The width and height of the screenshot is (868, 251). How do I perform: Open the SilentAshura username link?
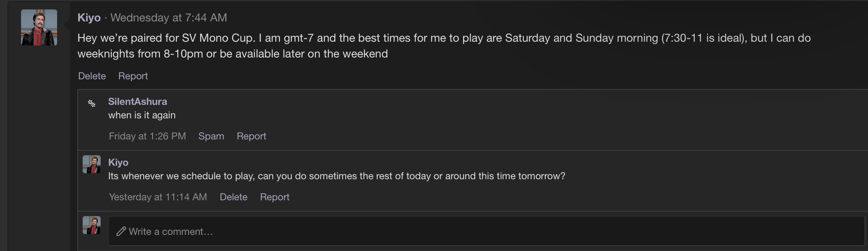(137, 101)
